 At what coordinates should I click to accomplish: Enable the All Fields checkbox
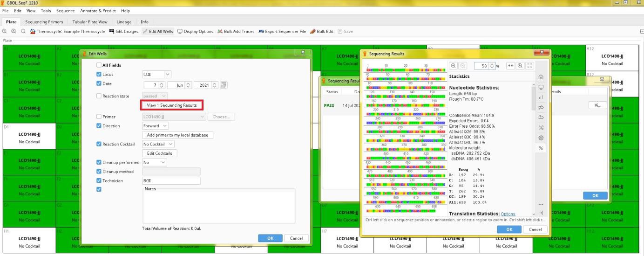(x=99, y=65)
